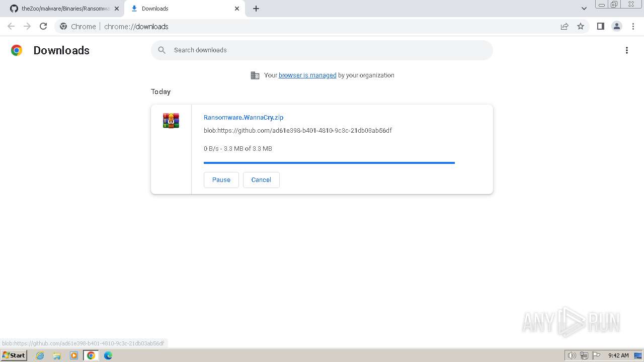Click the download progress bar
The height and width of the screenshot is (362, 644).
coord(329,163)
